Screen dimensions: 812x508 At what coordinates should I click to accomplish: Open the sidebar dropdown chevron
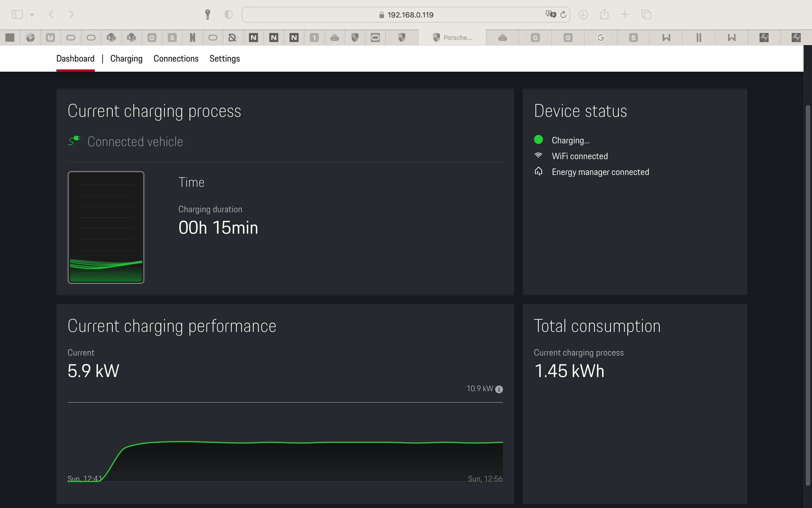(x=32, y=14)
